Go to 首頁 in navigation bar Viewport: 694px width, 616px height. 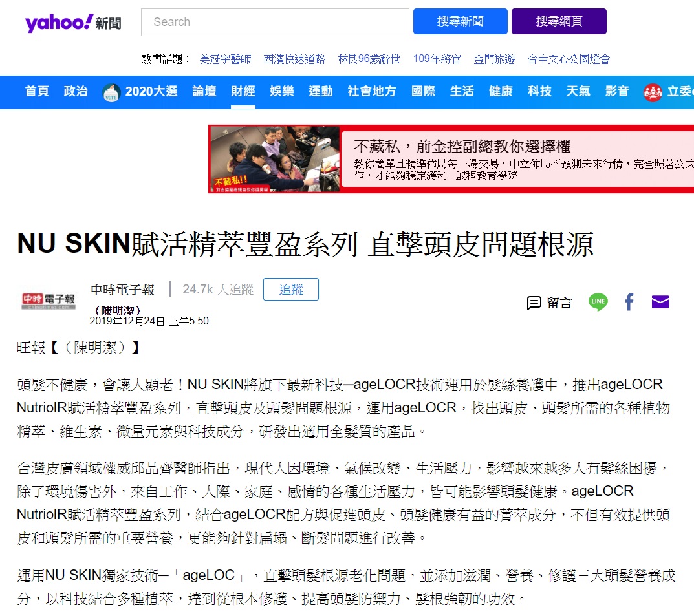pos(37,91)
